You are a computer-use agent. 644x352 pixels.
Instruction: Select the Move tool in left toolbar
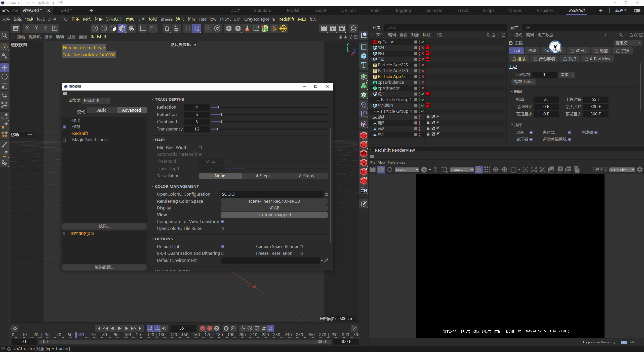click(5, 67)
